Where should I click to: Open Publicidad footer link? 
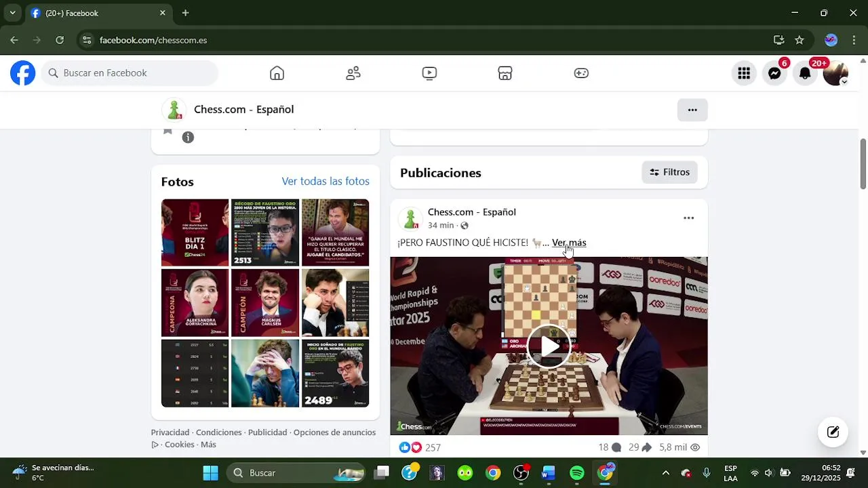[268, 432]
